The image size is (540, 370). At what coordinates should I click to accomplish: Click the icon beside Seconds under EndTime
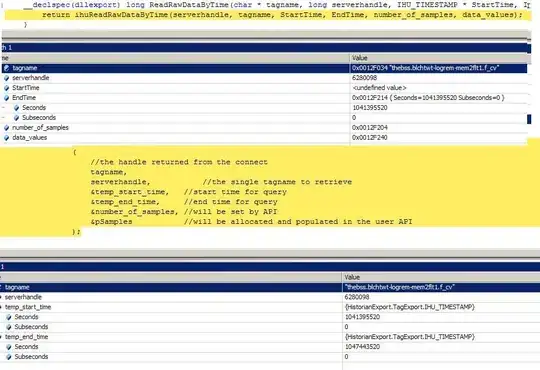coord(16,108)
